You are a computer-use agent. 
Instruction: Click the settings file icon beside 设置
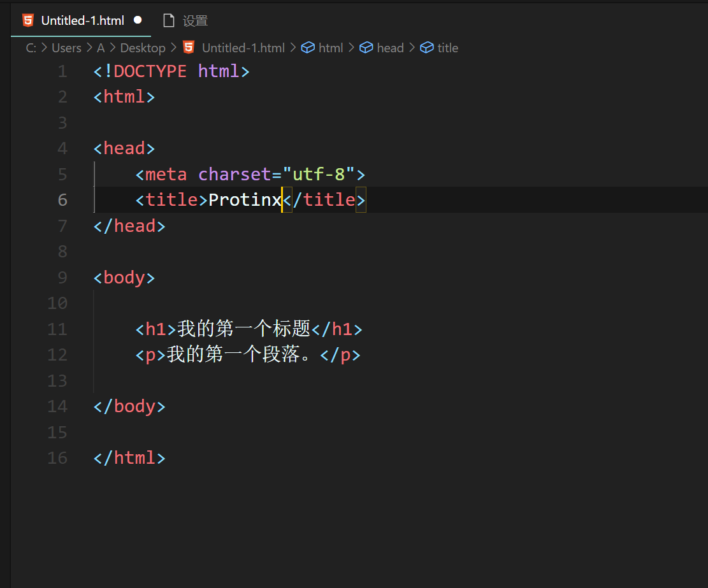coord(168,20)
